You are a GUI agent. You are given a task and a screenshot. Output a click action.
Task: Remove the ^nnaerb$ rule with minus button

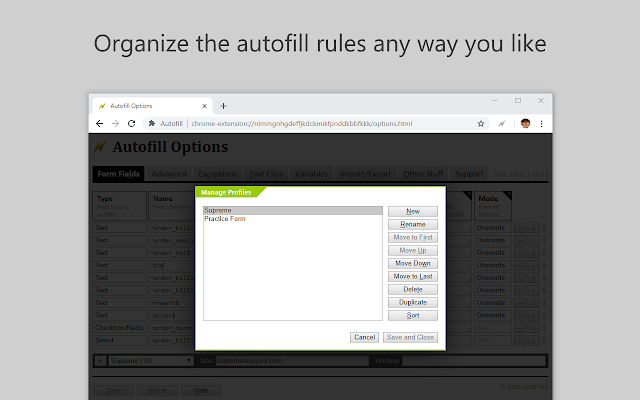tap(520, 303)
